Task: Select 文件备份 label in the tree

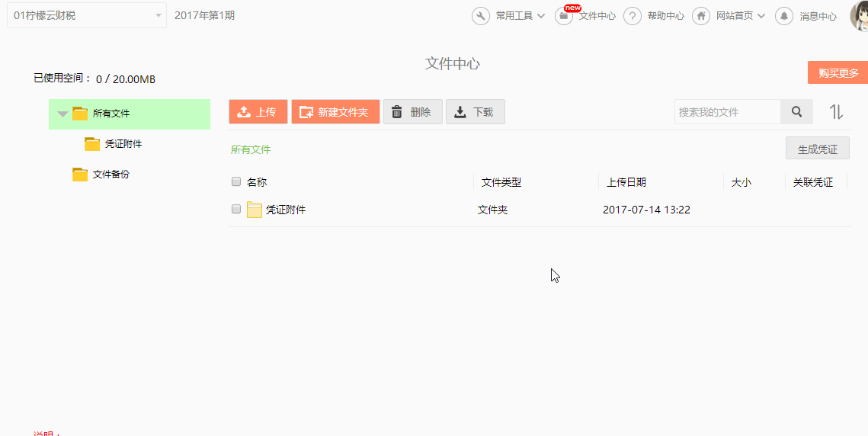Action: [x=111, y=175]
